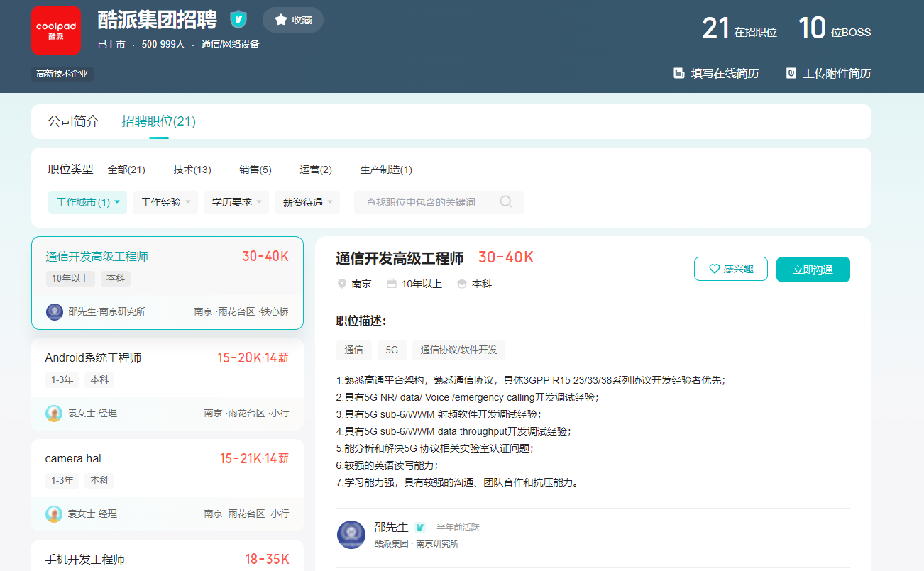Click 500-999人 company size text
The height and width of the screenshot is (571, 924).
tap(163, 44)
